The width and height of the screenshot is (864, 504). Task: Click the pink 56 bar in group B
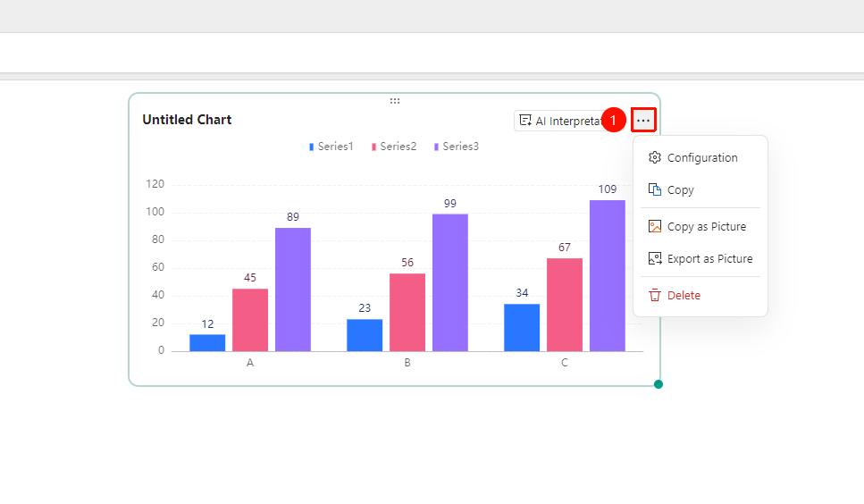click(407, 312)
